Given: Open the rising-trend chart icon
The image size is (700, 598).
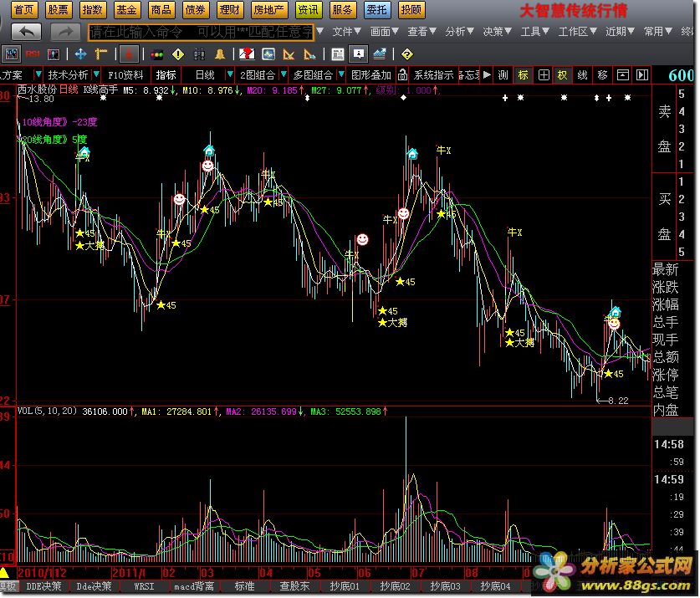Looking at the screenshot, I should point(380,54).
